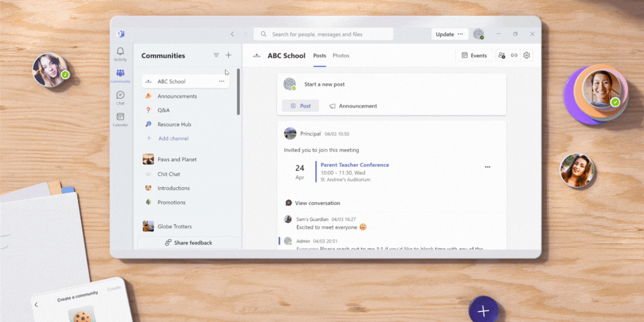
Task: Click the Principal's avatar
Action: 290,134
